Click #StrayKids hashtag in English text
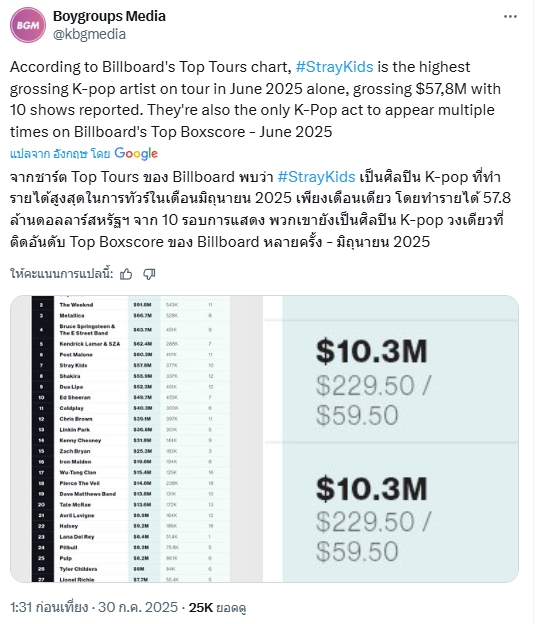Screen dimensions: 535x624 (334, 67)
